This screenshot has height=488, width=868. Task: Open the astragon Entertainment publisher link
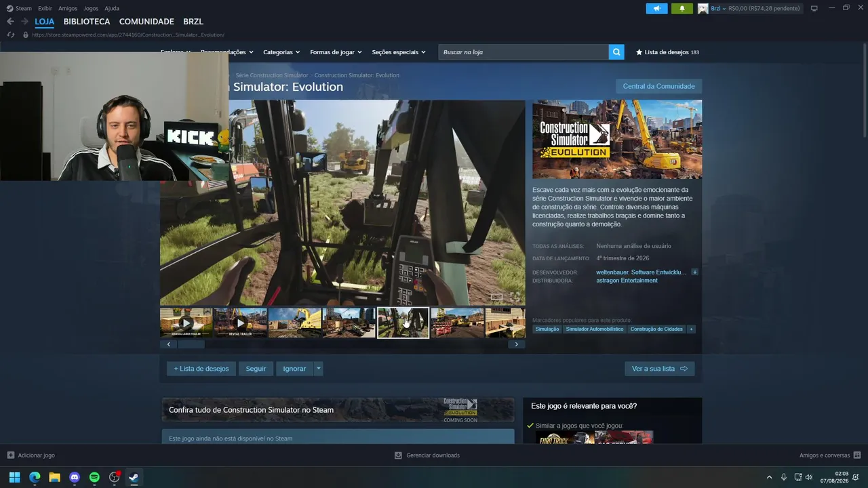point(627,281)
